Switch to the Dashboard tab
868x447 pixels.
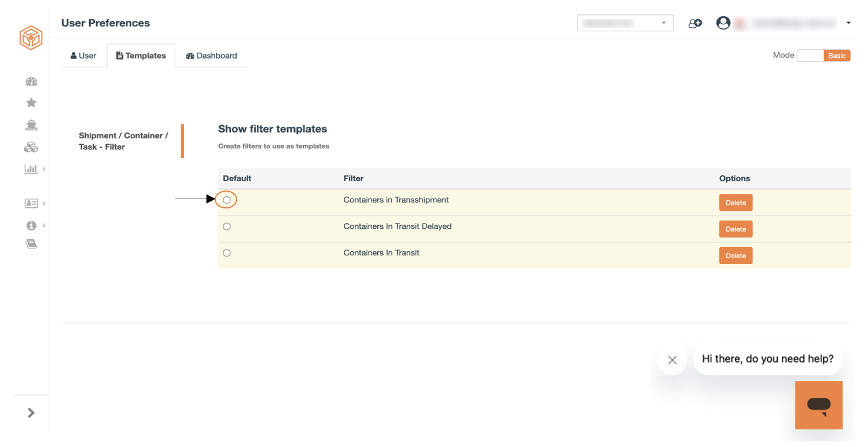211,56
